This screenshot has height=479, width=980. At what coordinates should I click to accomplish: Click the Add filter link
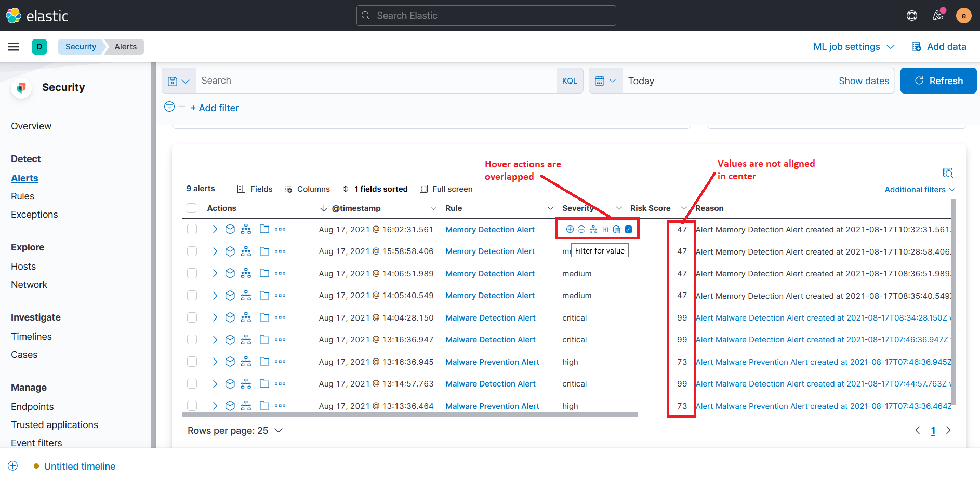(x=215, y=108)
